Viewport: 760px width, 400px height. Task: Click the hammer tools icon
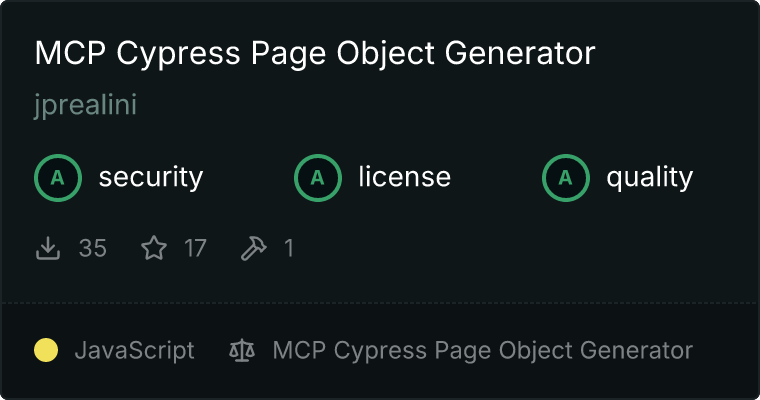pyautogui.click(x=253, y=248)
